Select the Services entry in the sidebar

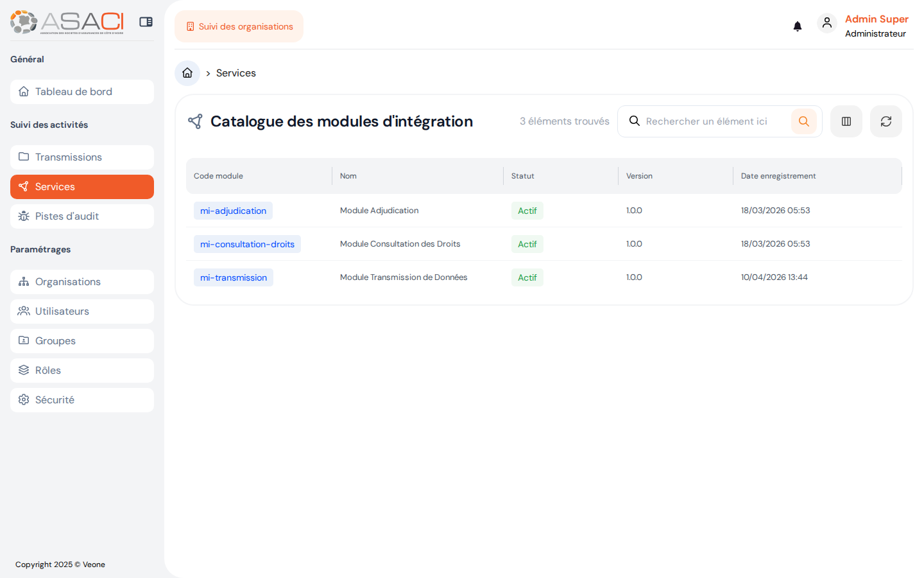(81, 186)
